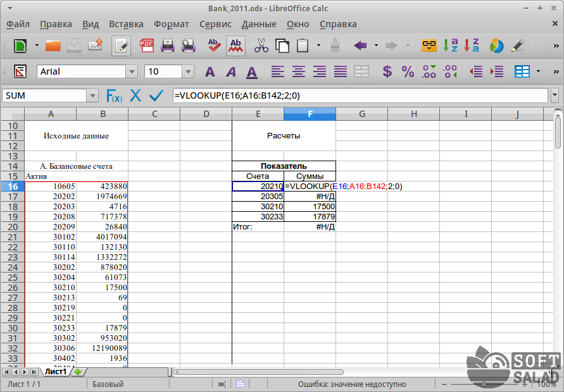Adjust the zoom slider
Image resolution: width=564 pixels, height=392 pixels.
point(484,384)
